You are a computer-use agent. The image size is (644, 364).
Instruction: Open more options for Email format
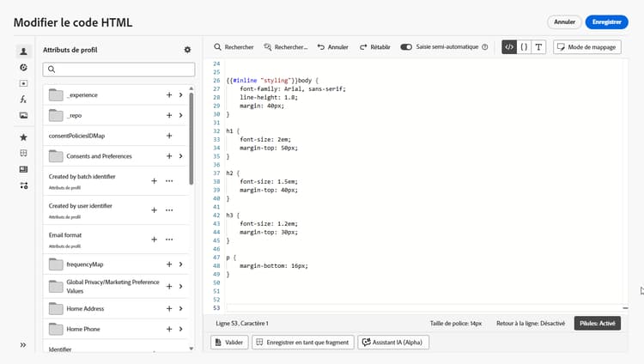169,240
